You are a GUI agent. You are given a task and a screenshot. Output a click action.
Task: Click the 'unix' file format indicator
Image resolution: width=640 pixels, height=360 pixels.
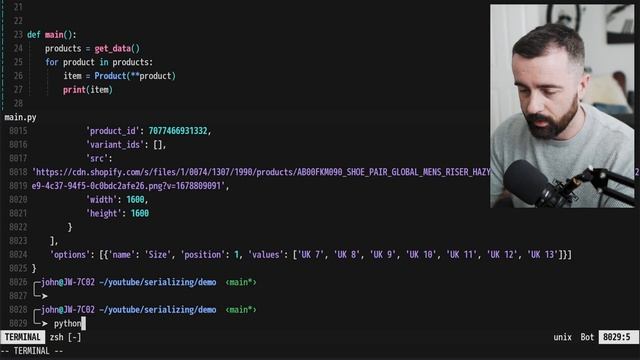click(x=562, y=337)
